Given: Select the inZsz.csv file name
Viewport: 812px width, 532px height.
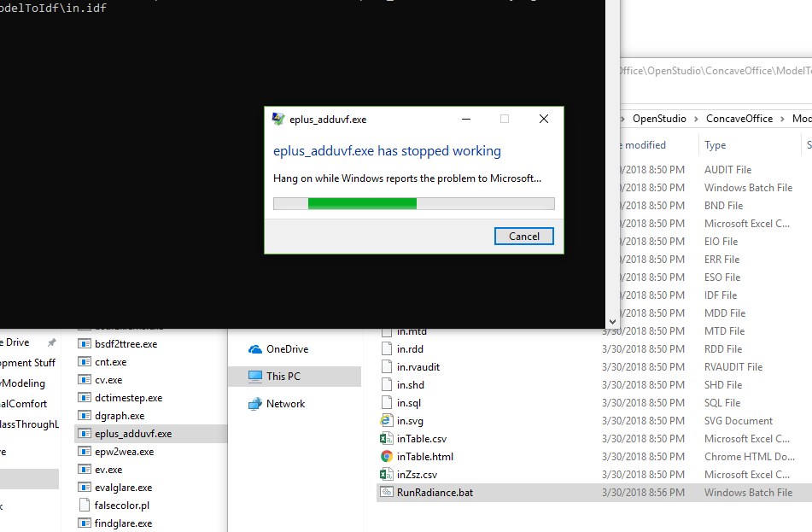Looking at the screenshot, I should tap(417, 475).
